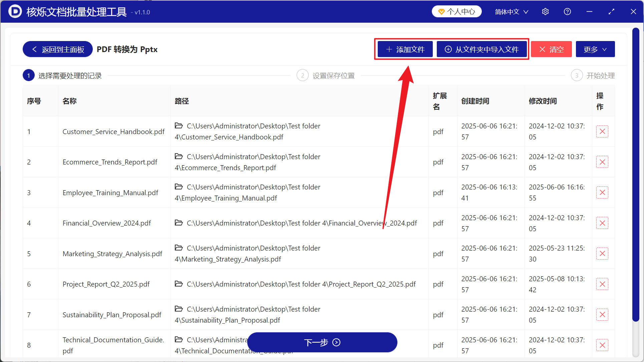
Task: Click the X icon on the 清空 button
Action: tap(543, 49)
